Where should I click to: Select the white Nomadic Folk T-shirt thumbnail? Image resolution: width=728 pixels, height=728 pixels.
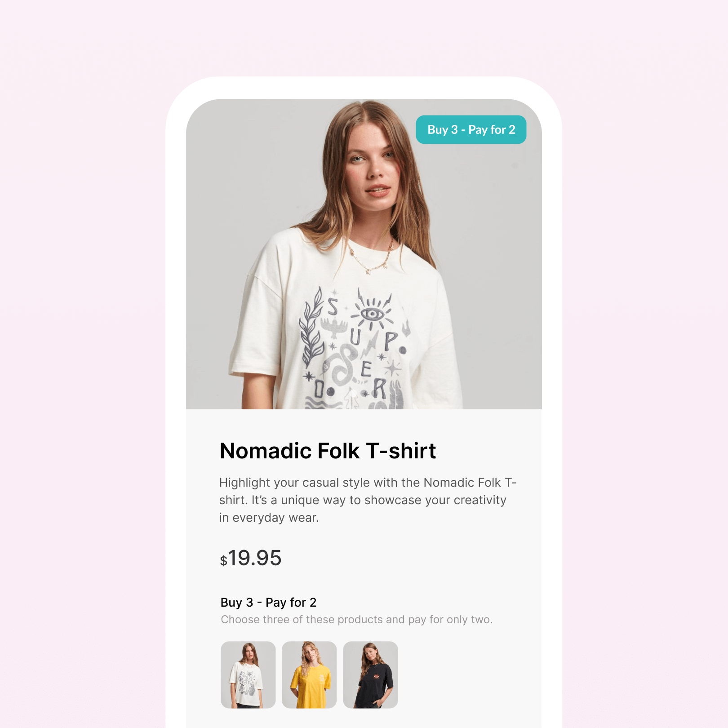point(248,675)
